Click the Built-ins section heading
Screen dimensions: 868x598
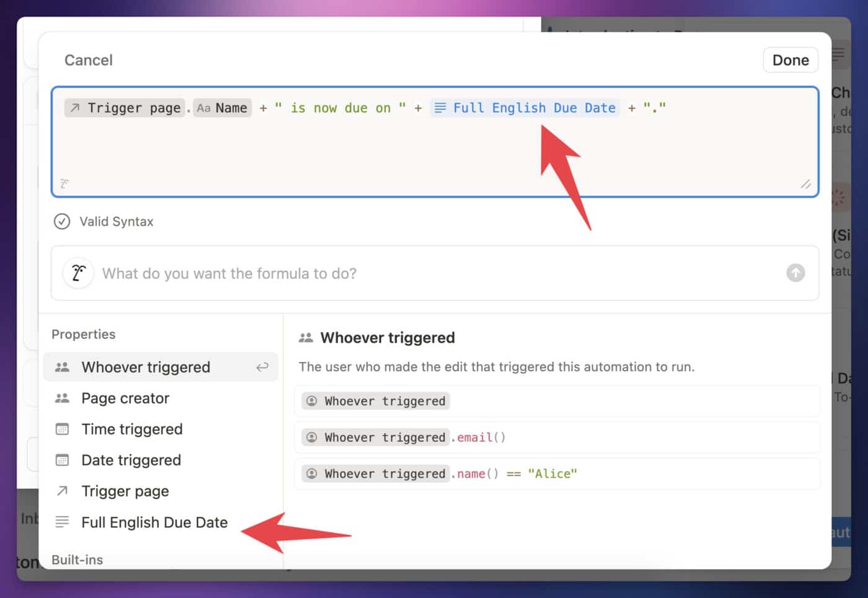[x=77, y=560]
